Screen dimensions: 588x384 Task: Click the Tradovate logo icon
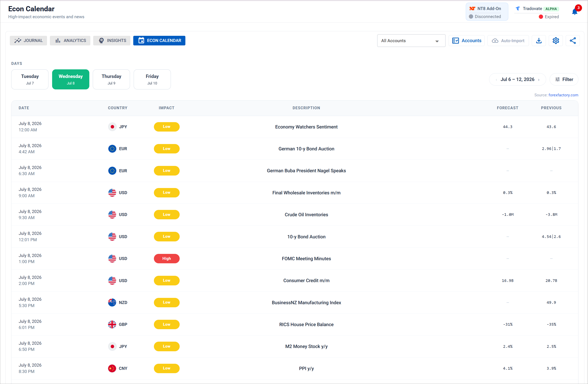click(517, 9)
